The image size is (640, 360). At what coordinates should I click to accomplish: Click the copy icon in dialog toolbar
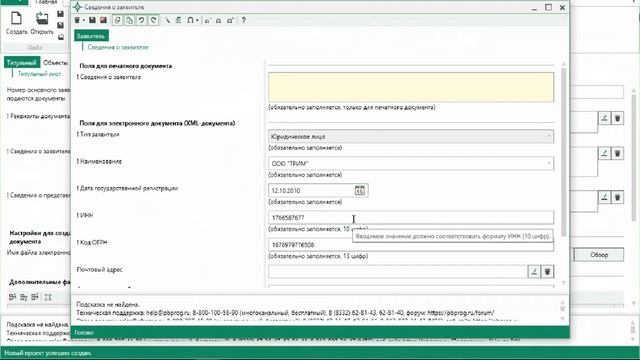[118, 20]
